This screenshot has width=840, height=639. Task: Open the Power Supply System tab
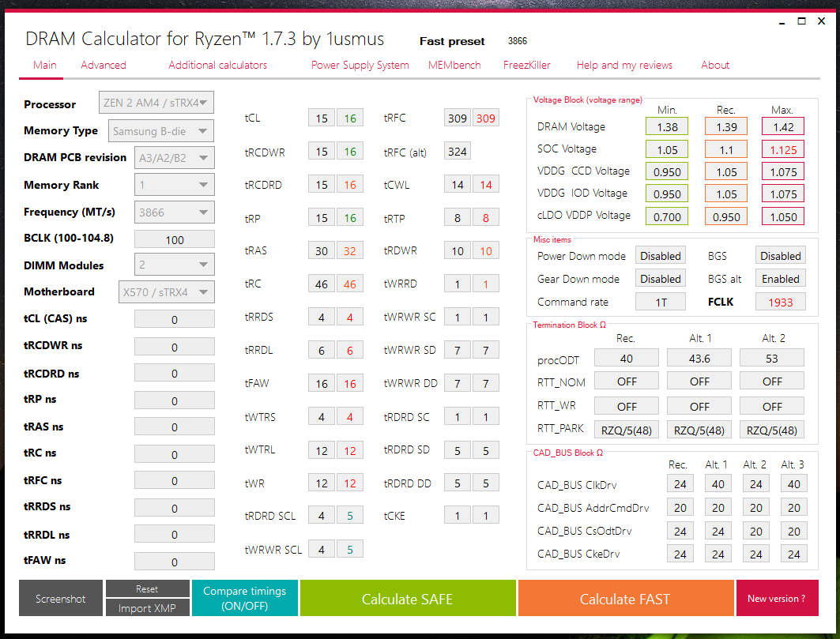point(360,65)
